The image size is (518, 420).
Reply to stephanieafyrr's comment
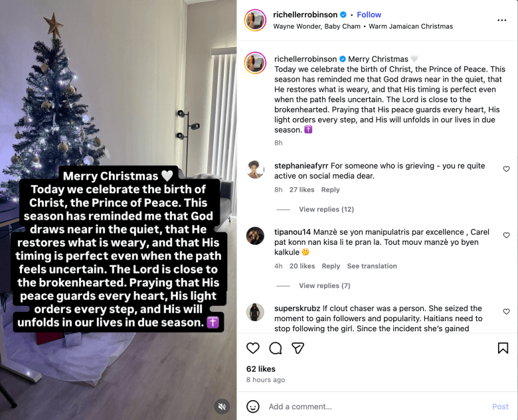330,190
